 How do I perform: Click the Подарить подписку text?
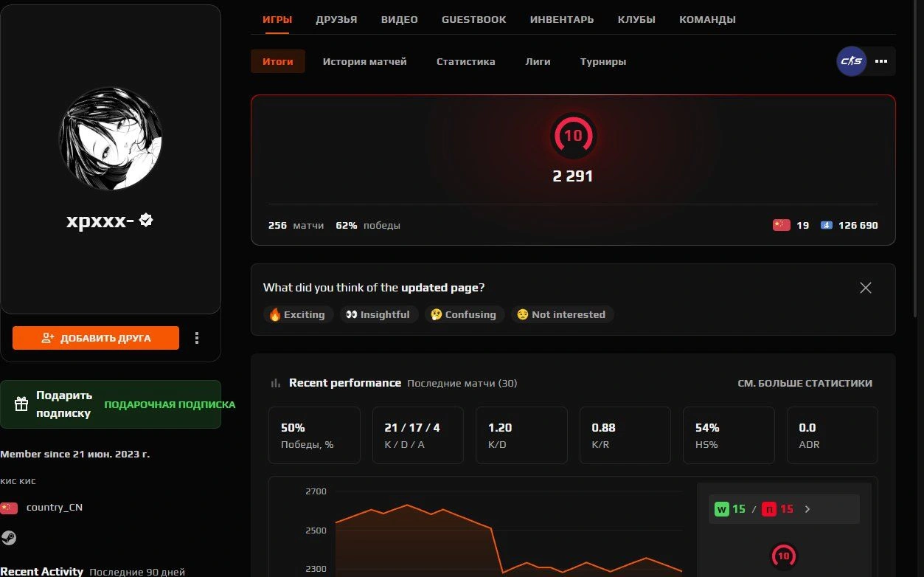point(64,404)
